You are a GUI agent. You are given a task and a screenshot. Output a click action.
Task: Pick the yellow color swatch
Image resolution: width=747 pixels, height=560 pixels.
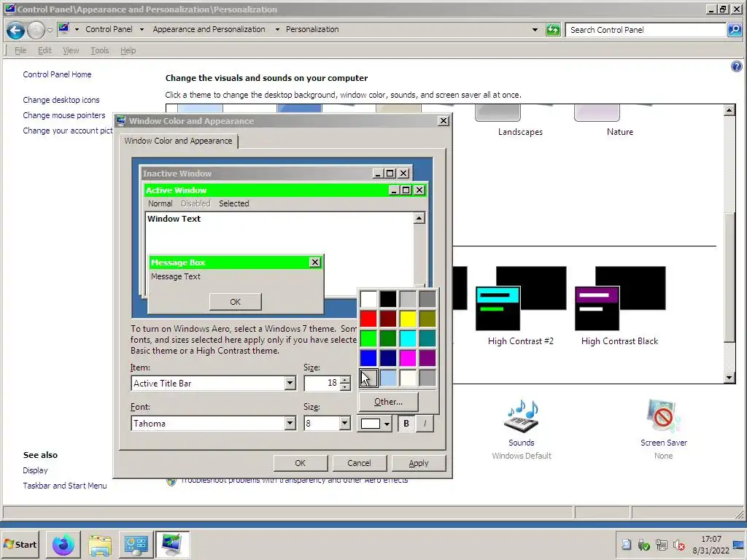tap(408, 319)
